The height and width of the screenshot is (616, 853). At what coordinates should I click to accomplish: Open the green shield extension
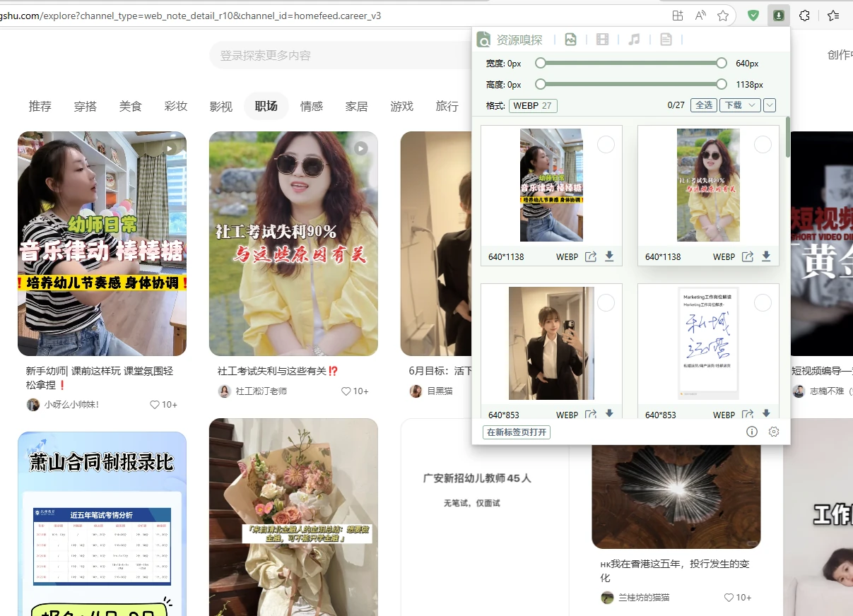click(753, 15)
